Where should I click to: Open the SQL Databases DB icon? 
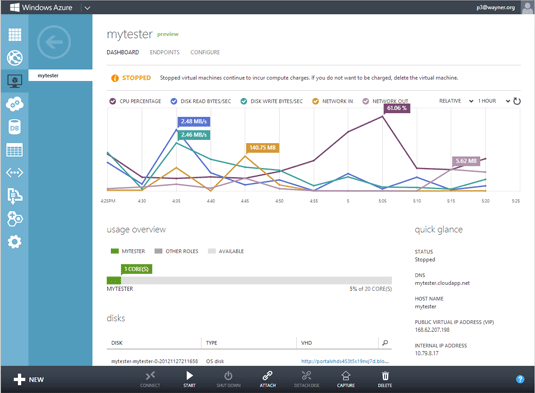[x=15, y=127]
